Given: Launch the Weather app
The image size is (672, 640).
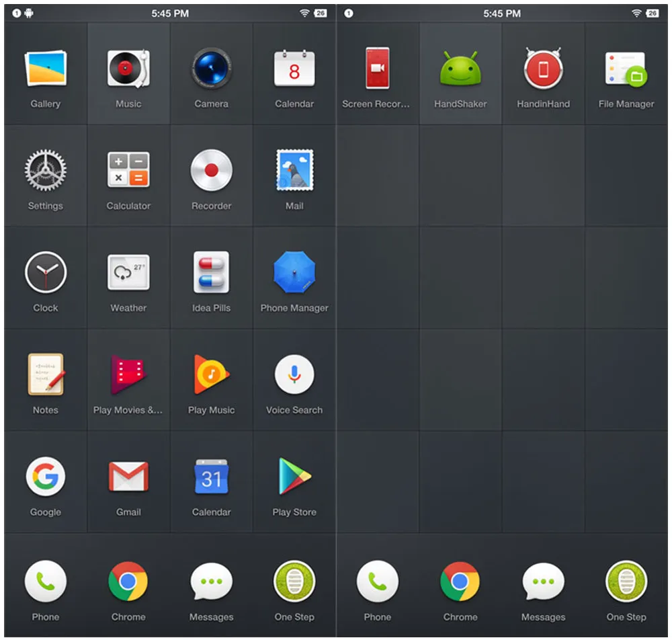Looking at the screenshot, I should tap(128, 272).
